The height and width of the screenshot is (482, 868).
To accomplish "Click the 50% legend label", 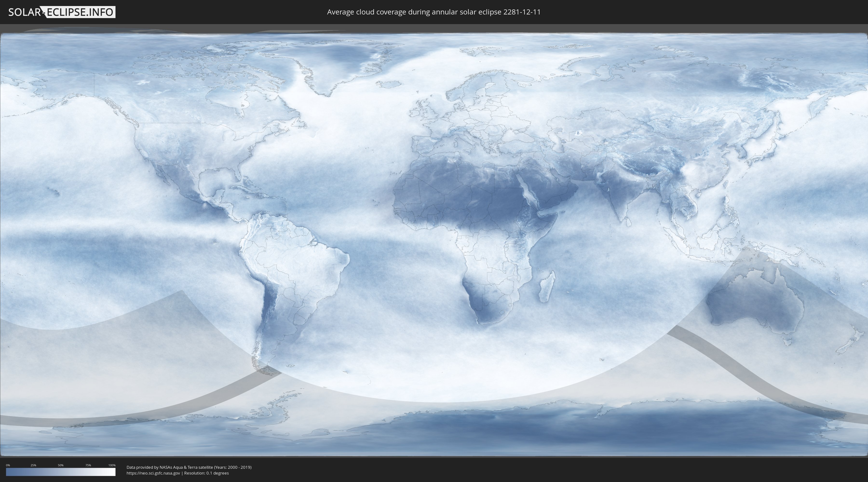I will [x=61, y=465].
